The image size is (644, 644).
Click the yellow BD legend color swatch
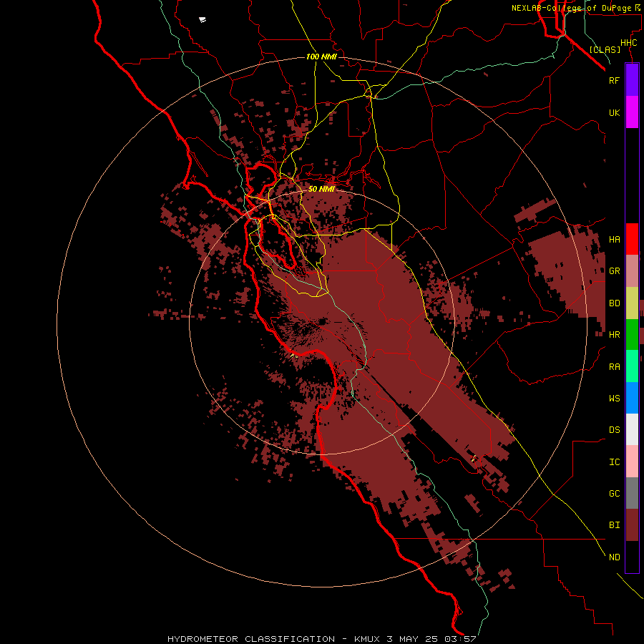point(632,303)
